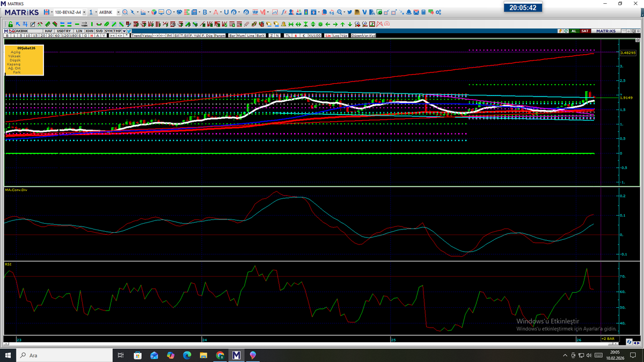Set chart period to 120 minutes
Screen dimensions: 644x362
pyautogui.click(x=65, y=35)
